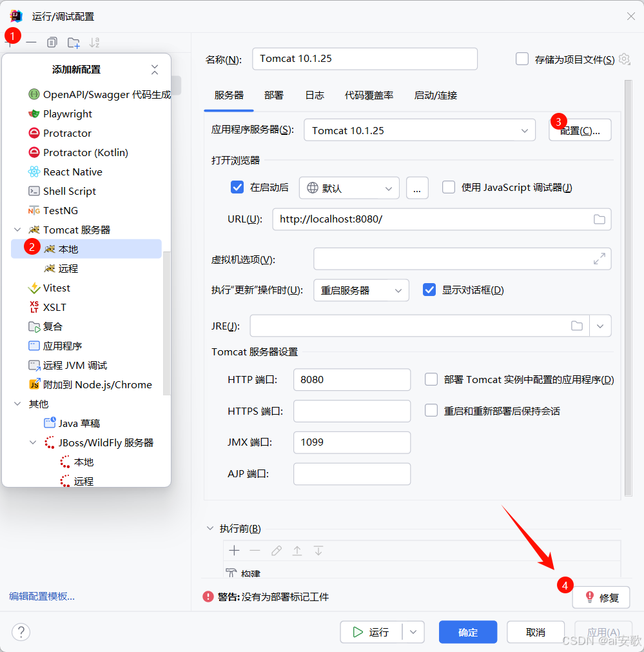Edit the before-launch task with pencil icon
The height and width of the screenshot is (652, 644).
(x=277, y=551)
